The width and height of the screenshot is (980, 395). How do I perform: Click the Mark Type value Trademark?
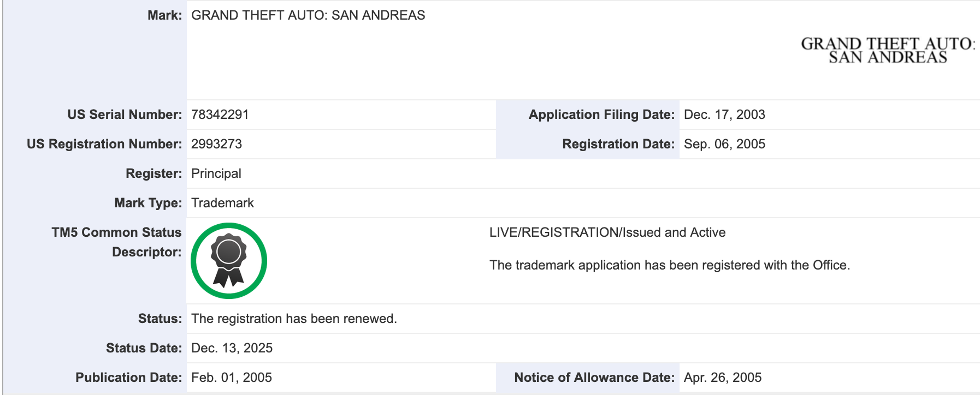coord(222,203)
